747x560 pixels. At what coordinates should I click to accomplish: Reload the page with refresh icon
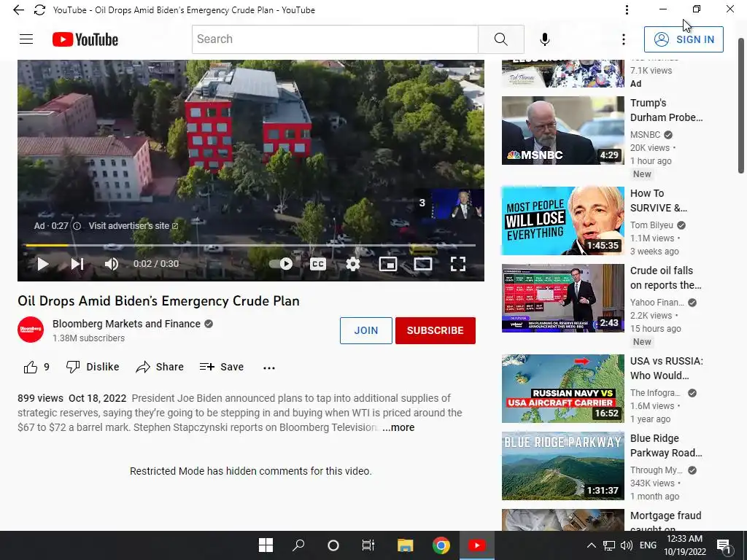coord(39,9)
